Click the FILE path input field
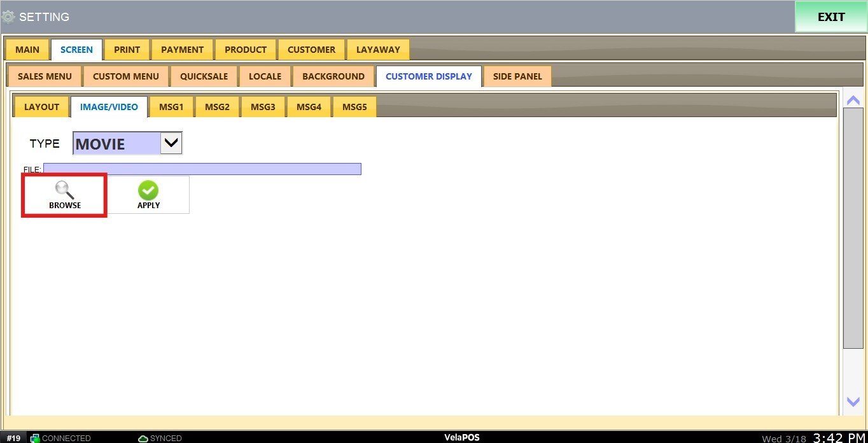868x443 pixels. coord(202,169)
